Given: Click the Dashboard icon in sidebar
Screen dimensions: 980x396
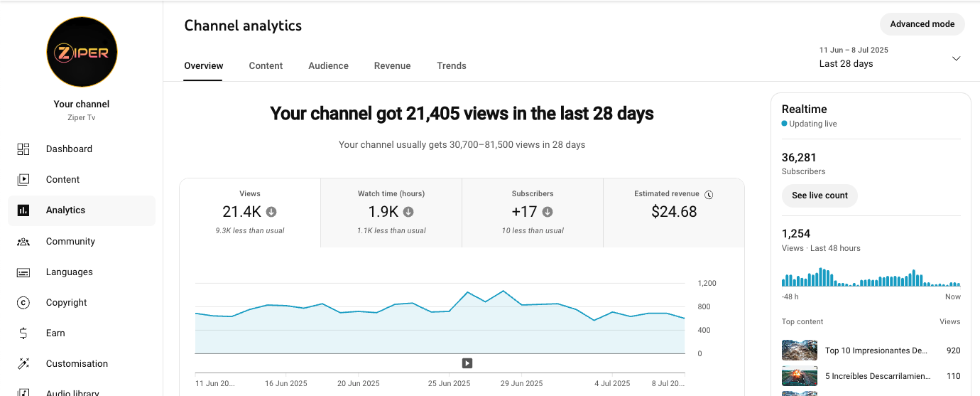Looking at the screenshot, I should 23,149.
